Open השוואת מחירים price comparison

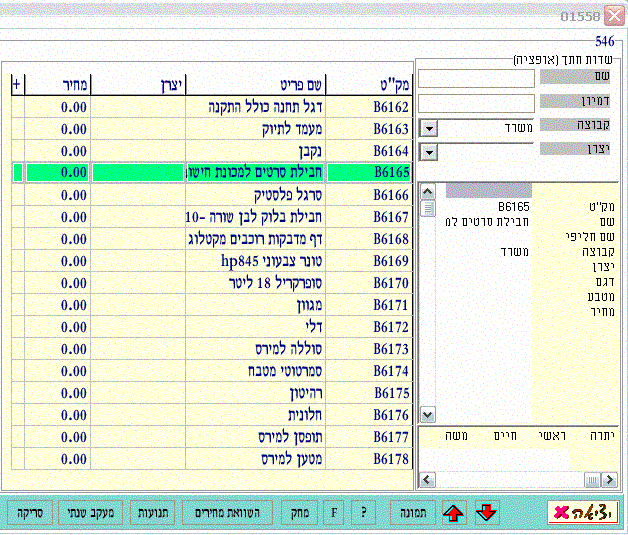coord(227,513)
